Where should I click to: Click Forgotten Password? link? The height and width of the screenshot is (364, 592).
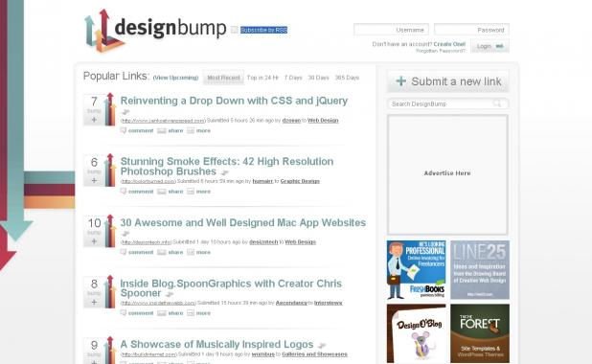(x=441, y=51)
